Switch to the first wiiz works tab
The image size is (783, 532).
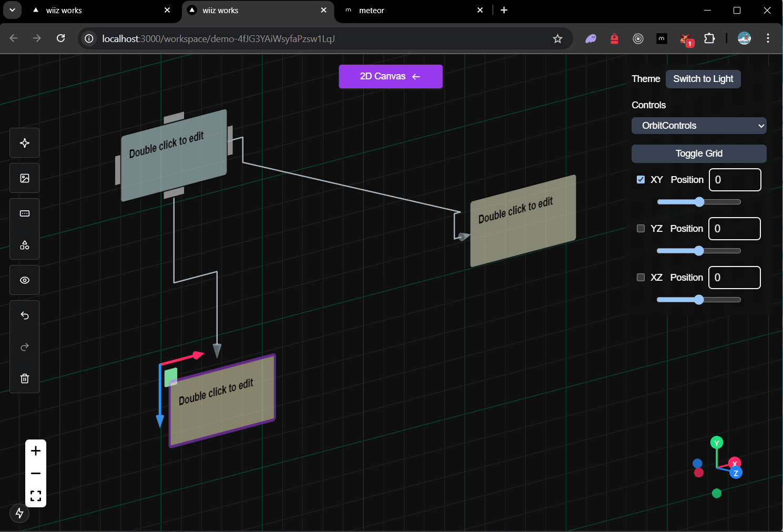click(95, 10)
